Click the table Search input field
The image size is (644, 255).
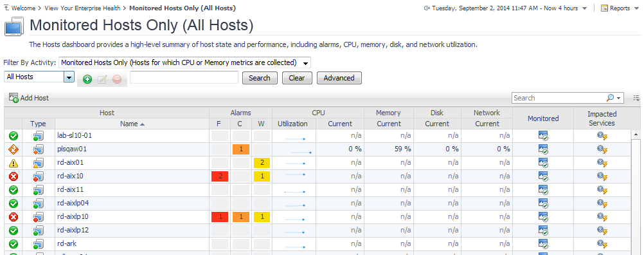[x=559, y=98]
